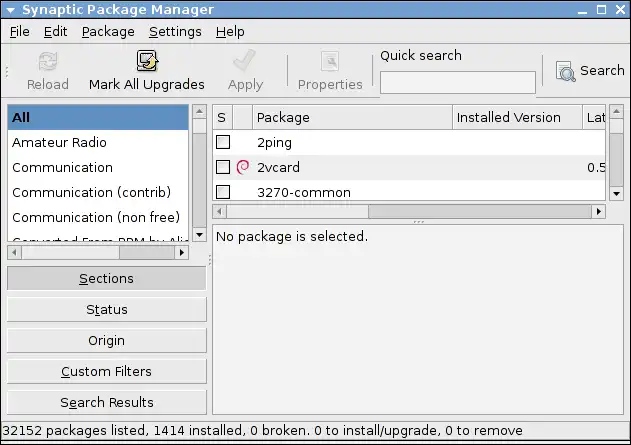Click package list scroll right arrow
The height and width of the screenshot is (445, 631).
pos(599,211)
